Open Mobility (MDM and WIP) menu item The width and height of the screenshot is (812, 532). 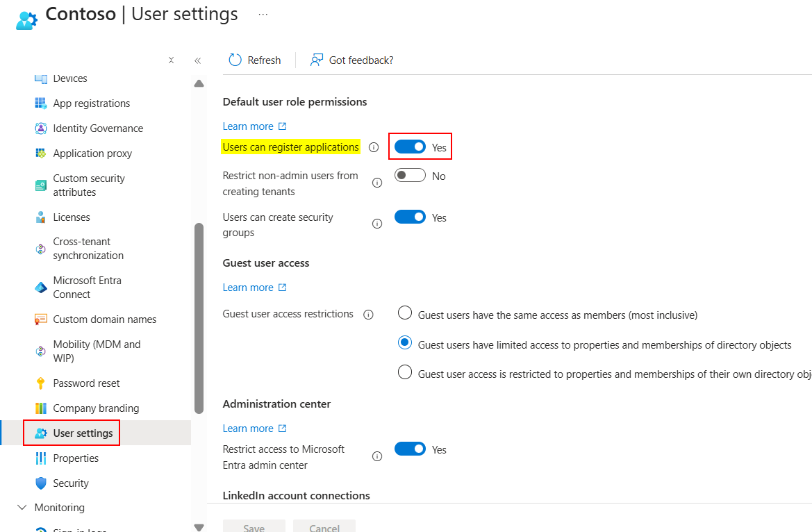[95, 351]
